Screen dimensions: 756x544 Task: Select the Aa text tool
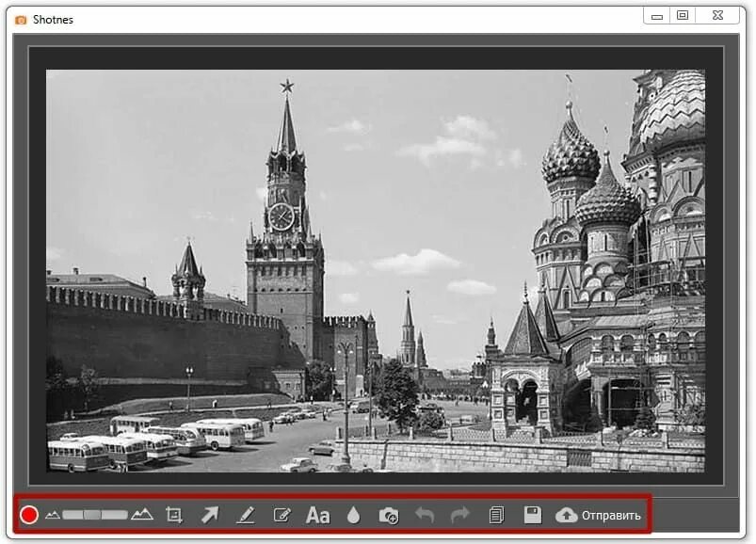317,515
